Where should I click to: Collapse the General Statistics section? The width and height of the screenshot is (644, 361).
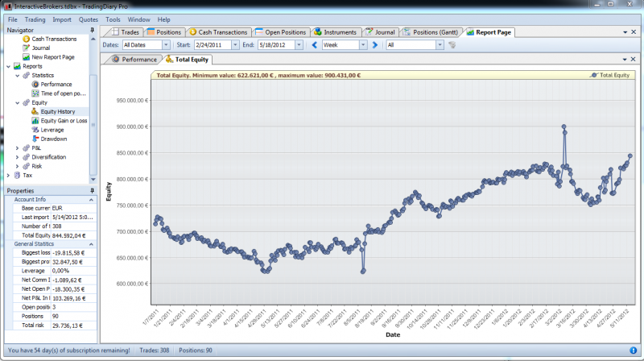point(91,244)
